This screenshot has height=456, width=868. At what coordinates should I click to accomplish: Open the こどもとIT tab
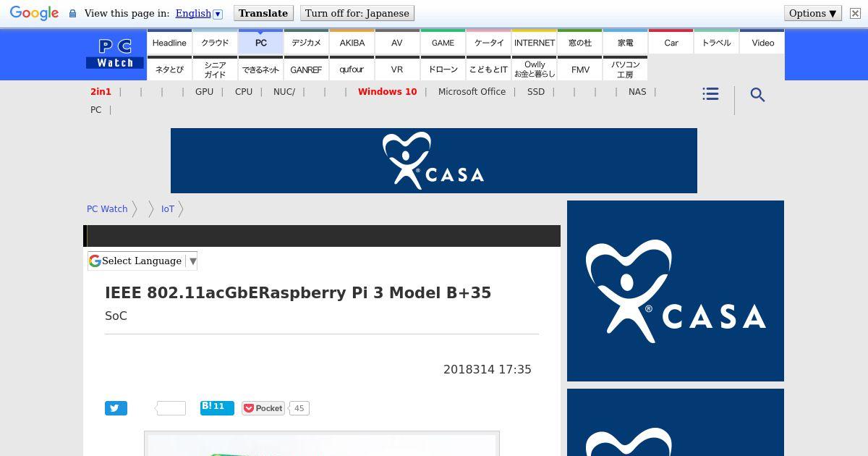pos(489,69)
